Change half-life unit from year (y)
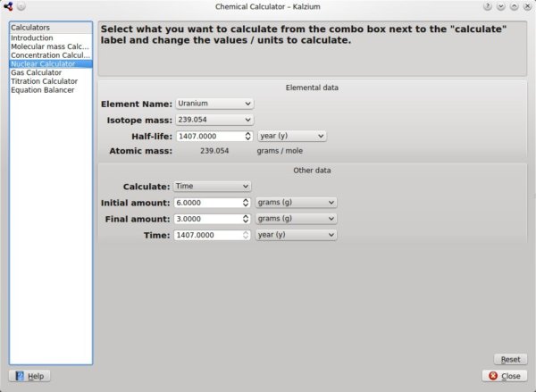This screenshot has height=392, width=536. click(292, 136)
